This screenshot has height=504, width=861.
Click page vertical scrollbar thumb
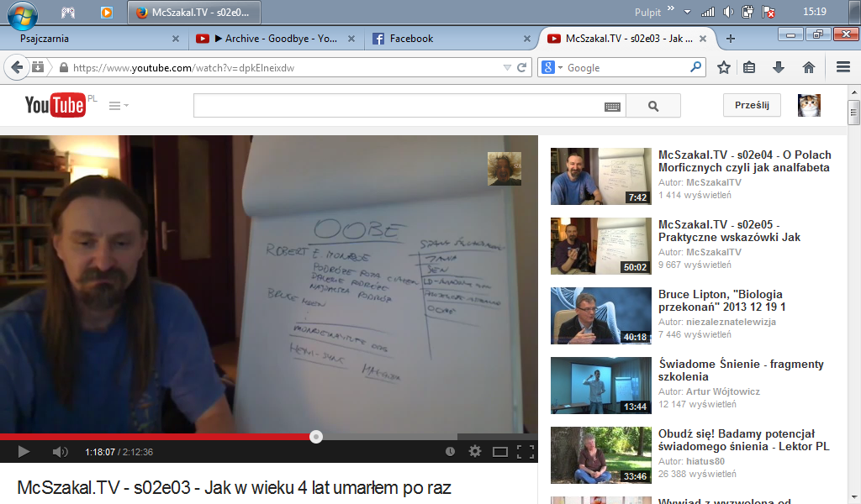tap(853, 113)
